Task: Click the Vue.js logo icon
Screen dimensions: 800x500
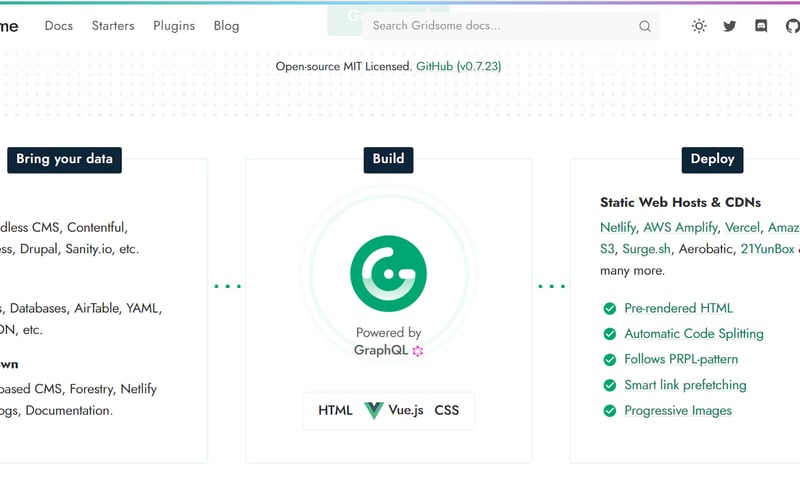Action: pyautogui.click(x=373, y=410)
